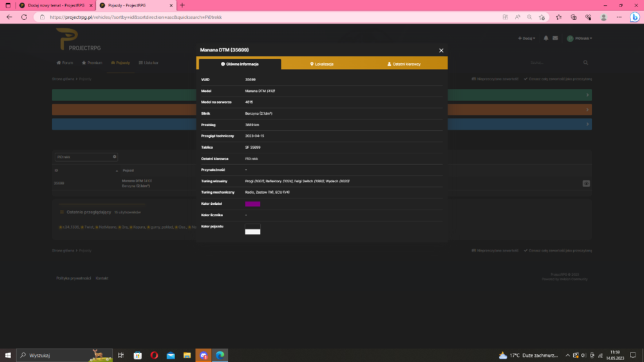Click the white Kolor pojazdu swatch
644x362 pixels.
click(252, 232)
